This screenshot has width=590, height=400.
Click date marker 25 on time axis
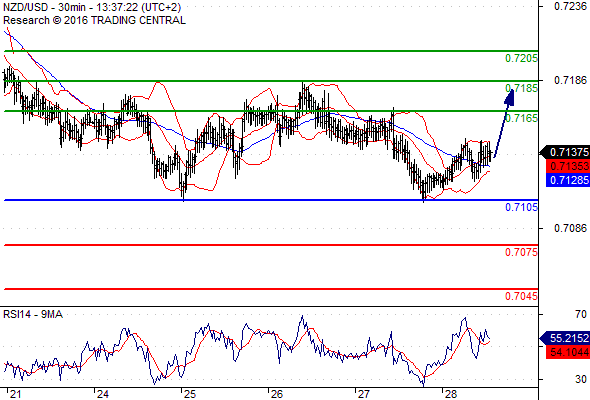(190, 394)
